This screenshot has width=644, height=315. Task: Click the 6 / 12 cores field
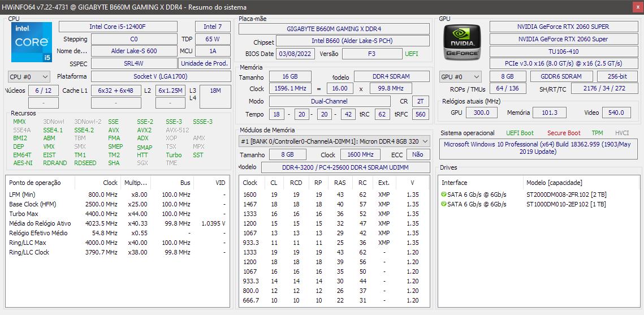[x=44, y=90]
